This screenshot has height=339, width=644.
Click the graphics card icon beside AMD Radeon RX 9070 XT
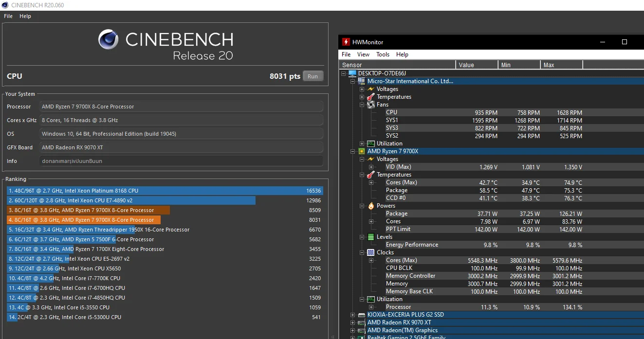tap(362, 322)
